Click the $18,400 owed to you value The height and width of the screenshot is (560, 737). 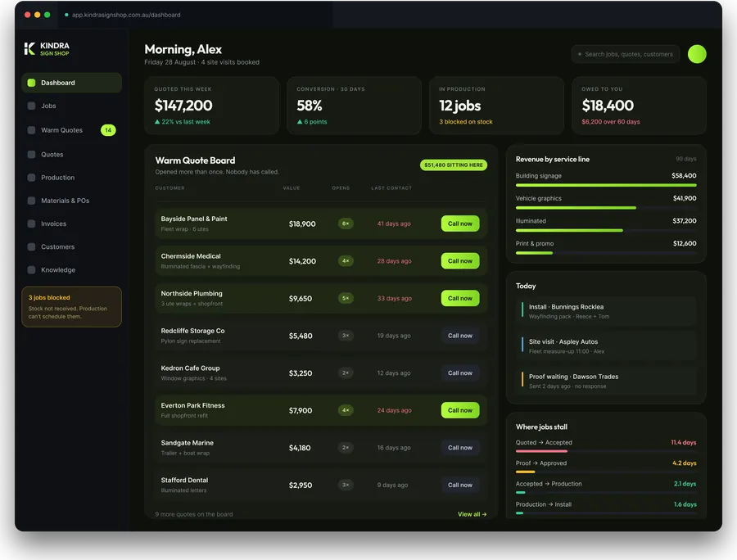[608, 106]
